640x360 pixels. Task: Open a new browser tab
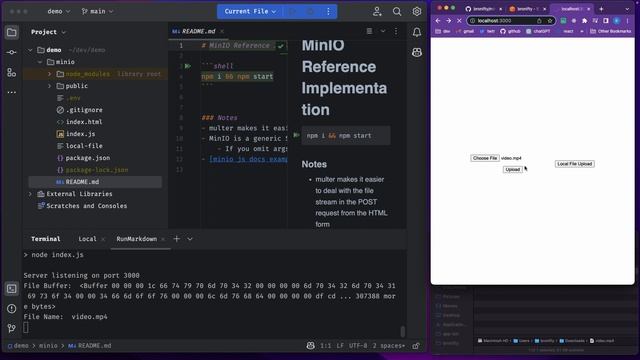pos(601,9)
